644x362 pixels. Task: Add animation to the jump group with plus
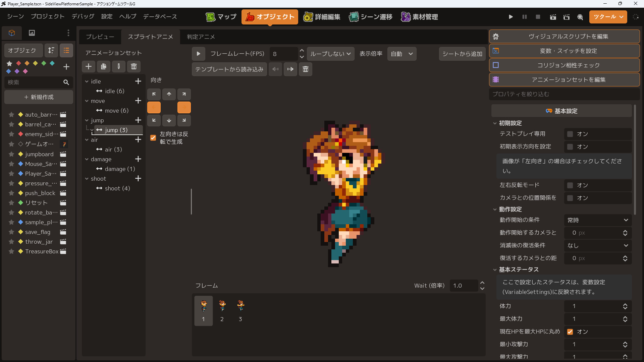tap(138, 120)
